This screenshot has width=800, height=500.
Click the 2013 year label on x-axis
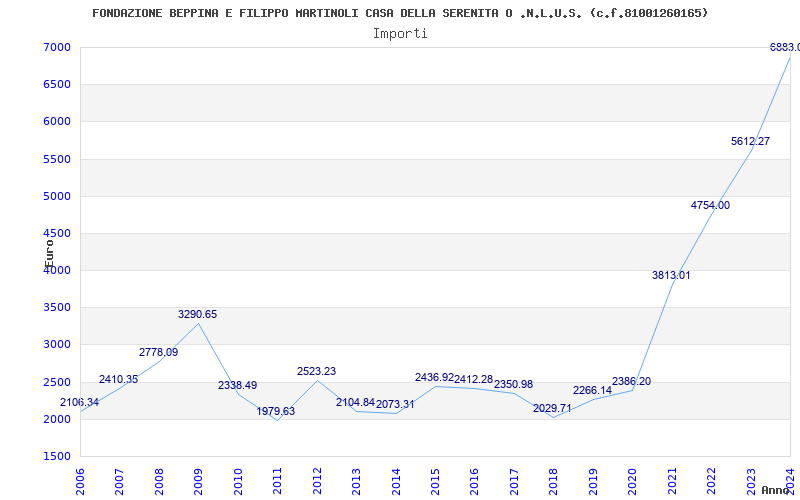356,482
